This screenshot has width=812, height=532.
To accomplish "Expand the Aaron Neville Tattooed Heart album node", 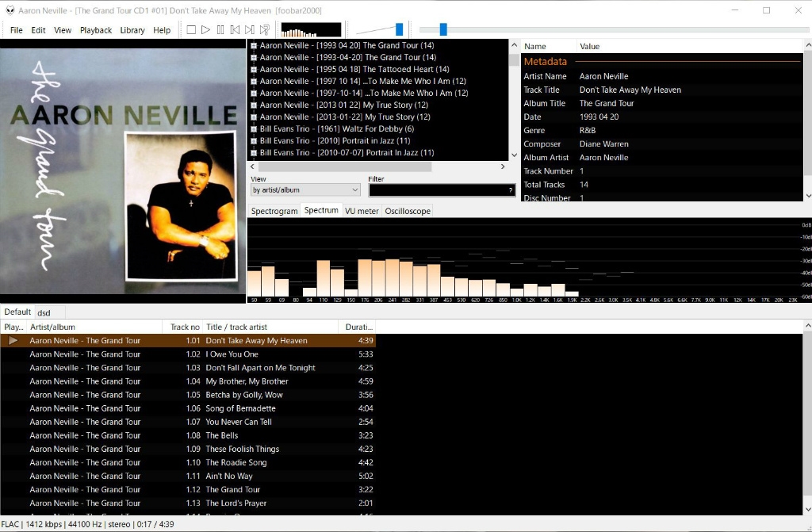I will (254, 69).
